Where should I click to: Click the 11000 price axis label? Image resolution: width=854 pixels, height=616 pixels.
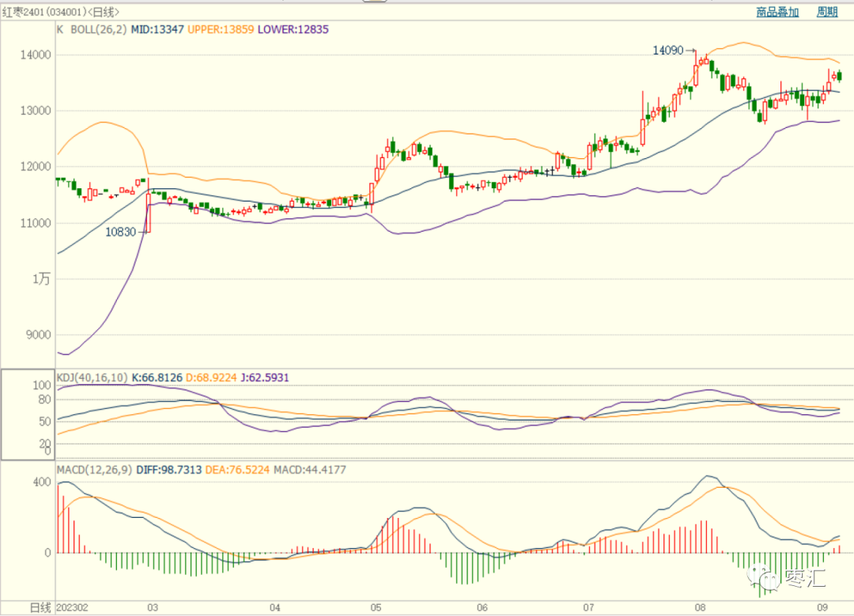click(36, 223)
